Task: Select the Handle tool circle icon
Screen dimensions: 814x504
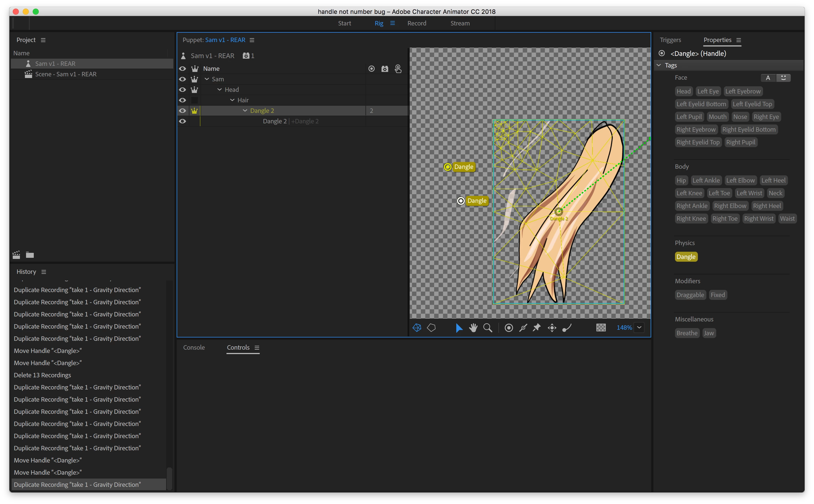Action: tap(509, 328)
